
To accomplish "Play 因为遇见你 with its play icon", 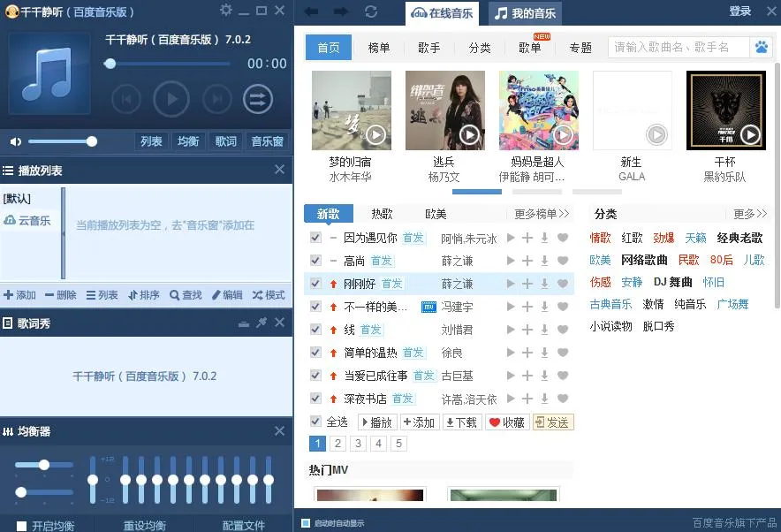I will (511, 238).
